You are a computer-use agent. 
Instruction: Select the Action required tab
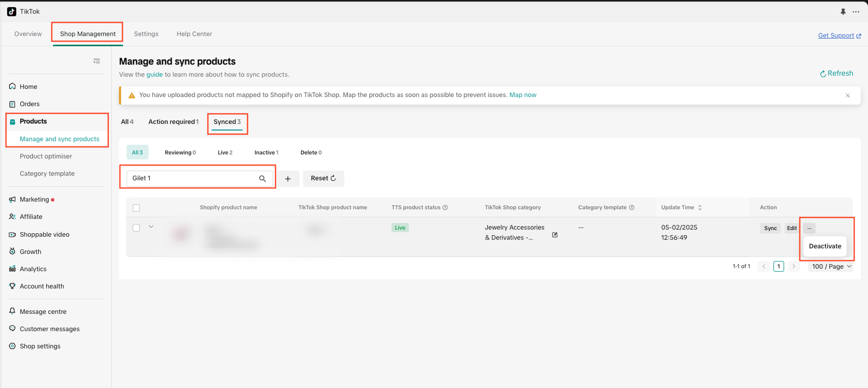point(173,122)
